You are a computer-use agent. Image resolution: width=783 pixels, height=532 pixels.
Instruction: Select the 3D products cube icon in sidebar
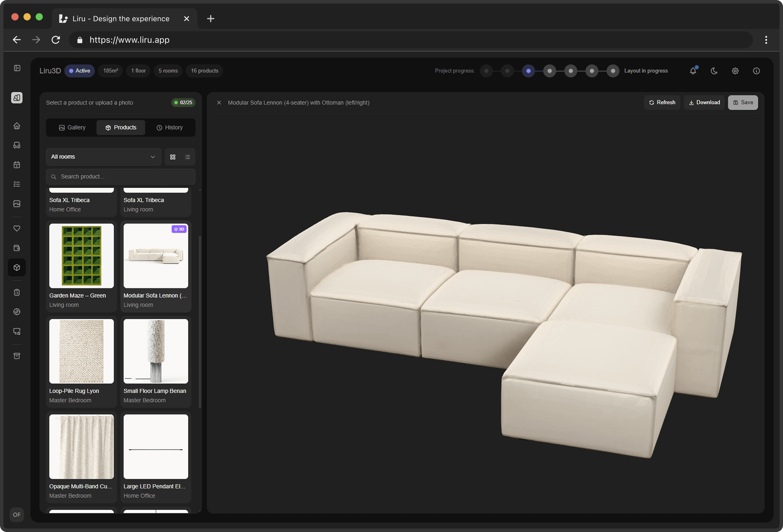(17, 267)
